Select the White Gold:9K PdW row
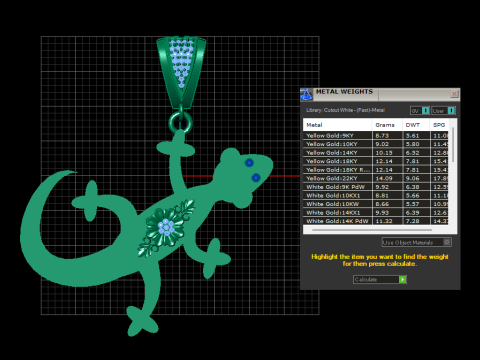Screen dimensions: 480x360 (x=376, y=187)
